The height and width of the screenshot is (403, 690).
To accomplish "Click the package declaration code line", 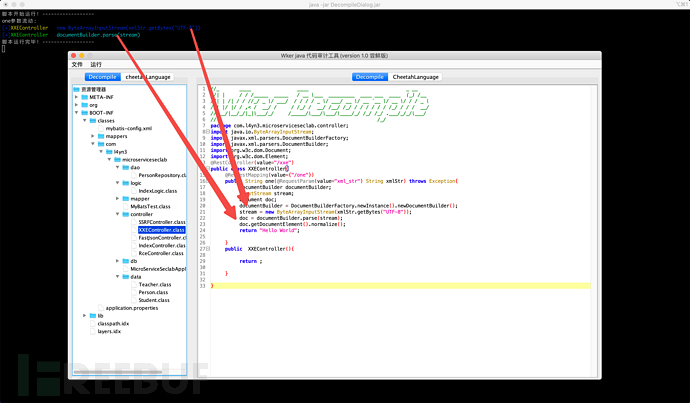I will point(279,126).
